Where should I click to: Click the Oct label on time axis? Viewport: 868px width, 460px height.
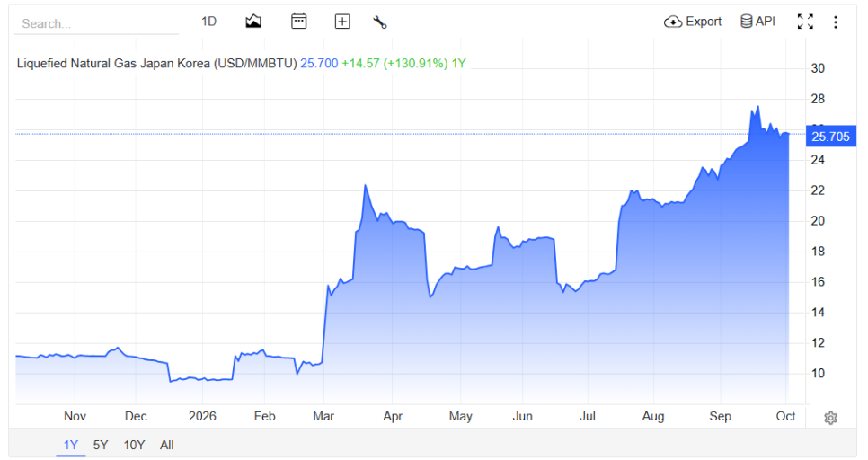tap(785, 416)
